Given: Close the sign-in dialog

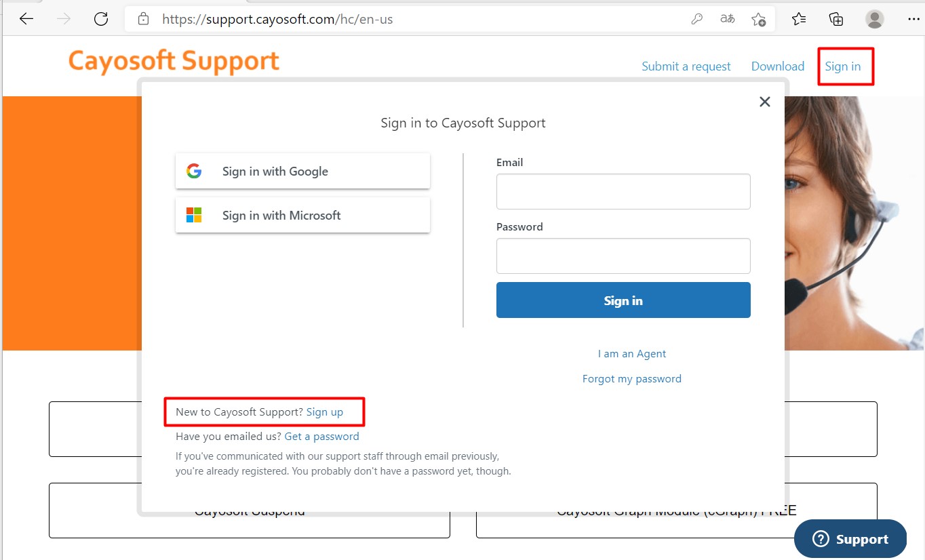Looking at the screenshot, I should [765, 102].
